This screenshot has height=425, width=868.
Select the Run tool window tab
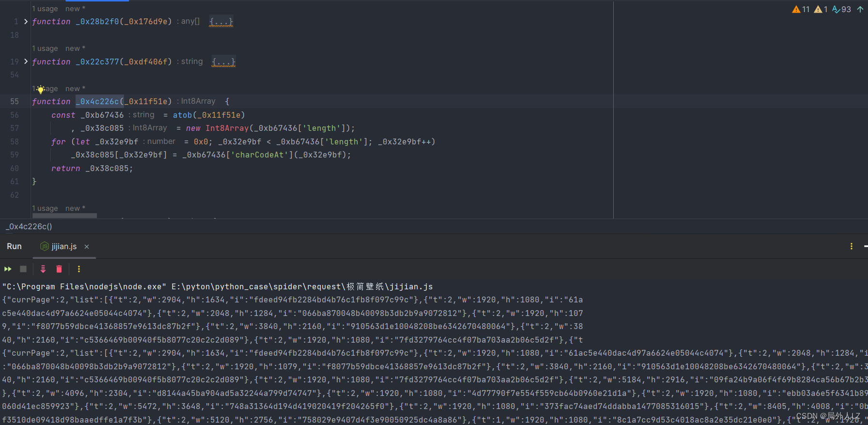click(x=14, y=246)
